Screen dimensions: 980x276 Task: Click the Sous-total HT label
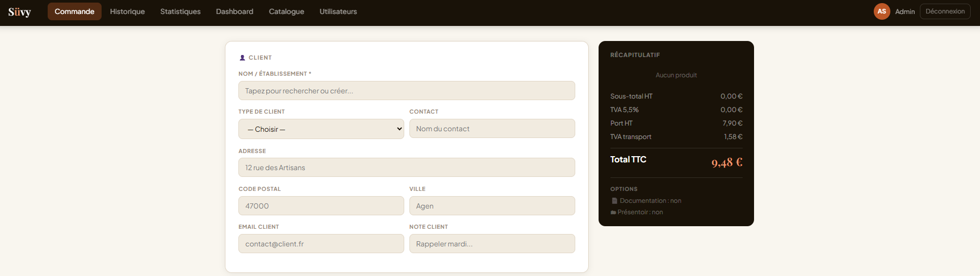[631, 96]
